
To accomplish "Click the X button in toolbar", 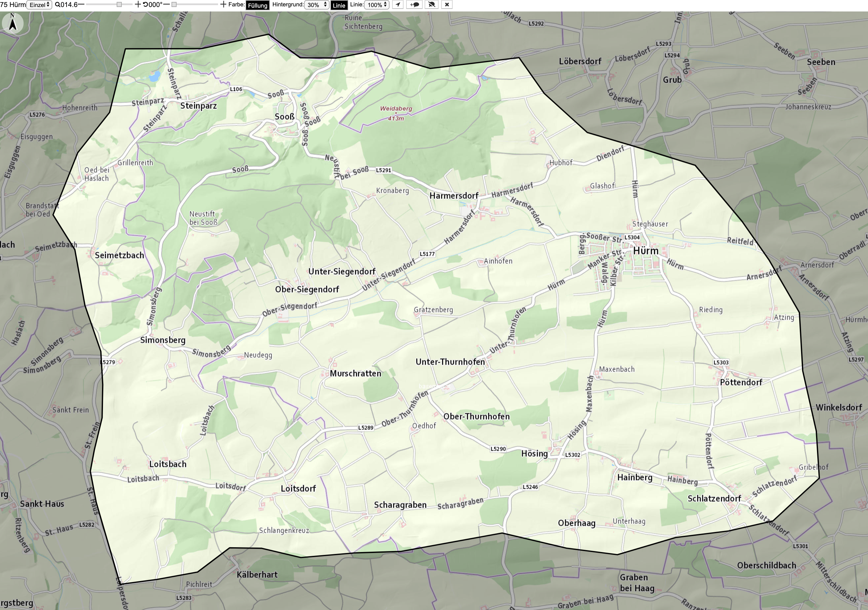I will 447,4.
